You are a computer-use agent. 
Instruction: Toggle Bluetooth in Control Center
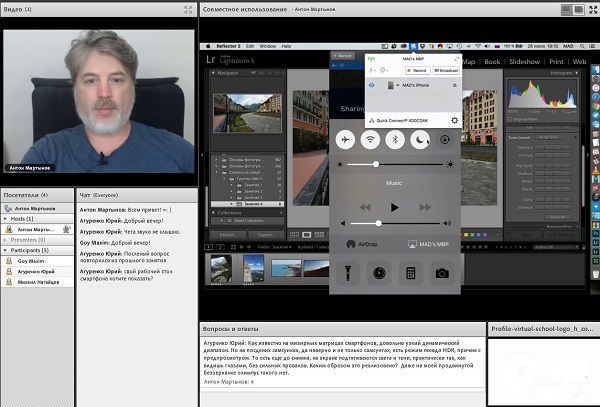pos(396,139)
